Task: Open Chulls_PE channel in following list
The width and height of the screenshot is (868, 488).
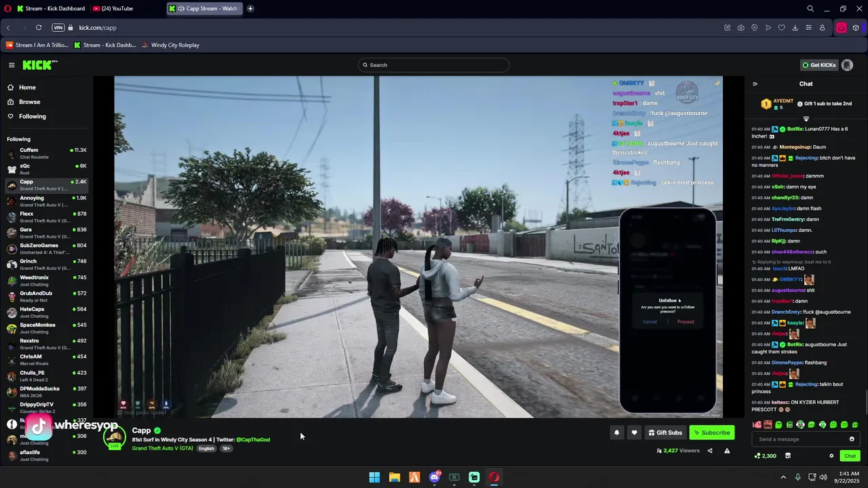Action: pos(46,376)
